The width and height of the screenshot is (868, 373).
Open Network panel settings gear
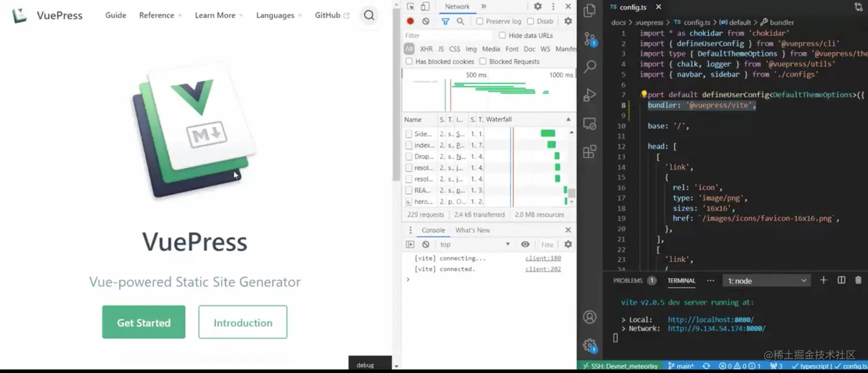coord(568,21)
